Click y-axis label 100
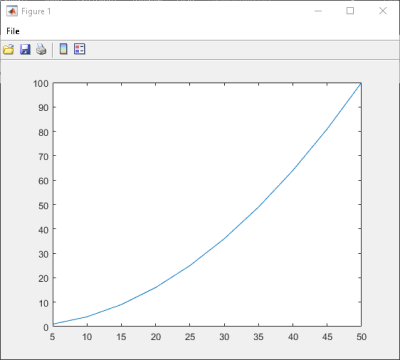The height and width of the screenshot is (360, 400). click(40, 83)
